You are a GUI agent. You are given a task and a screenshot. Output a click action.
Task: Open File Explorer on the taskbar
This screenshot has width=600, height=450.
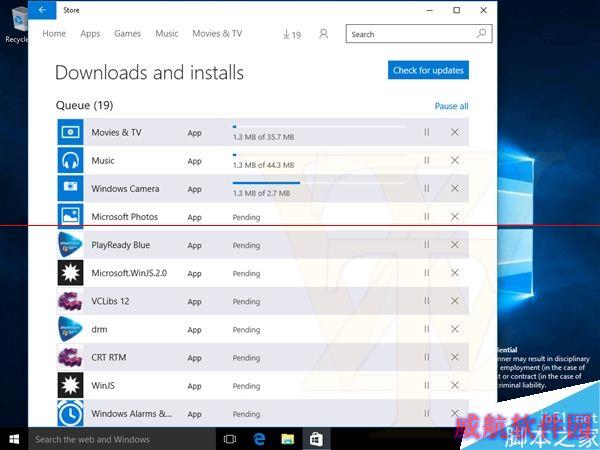(x=287, y=439)
